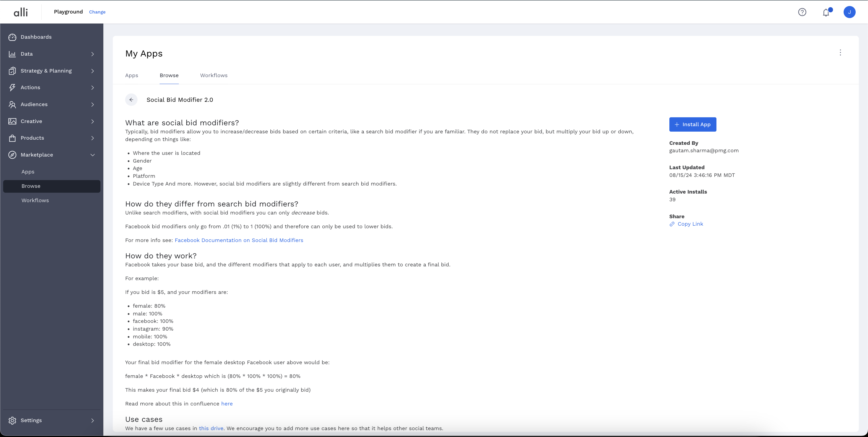Switch to the Apps tab

[x=131, y=75]
